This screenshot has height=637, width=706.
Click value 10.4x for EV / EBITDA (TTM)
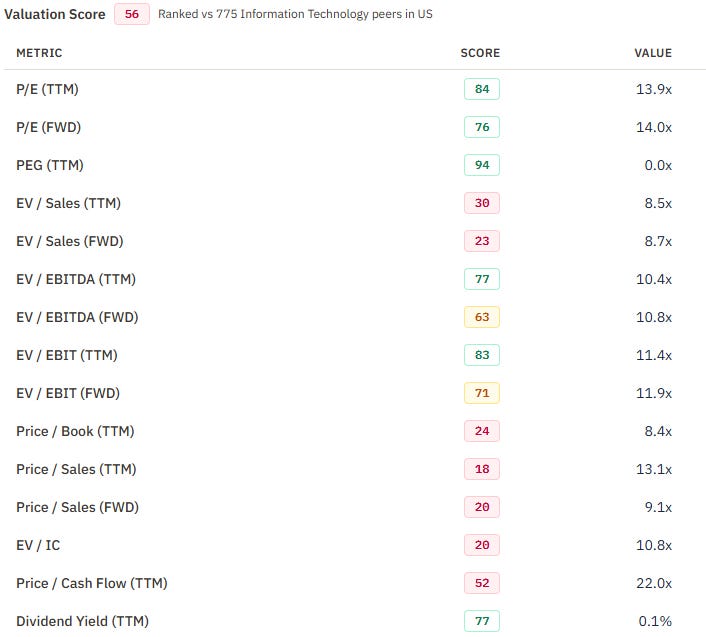pos(654,279)
